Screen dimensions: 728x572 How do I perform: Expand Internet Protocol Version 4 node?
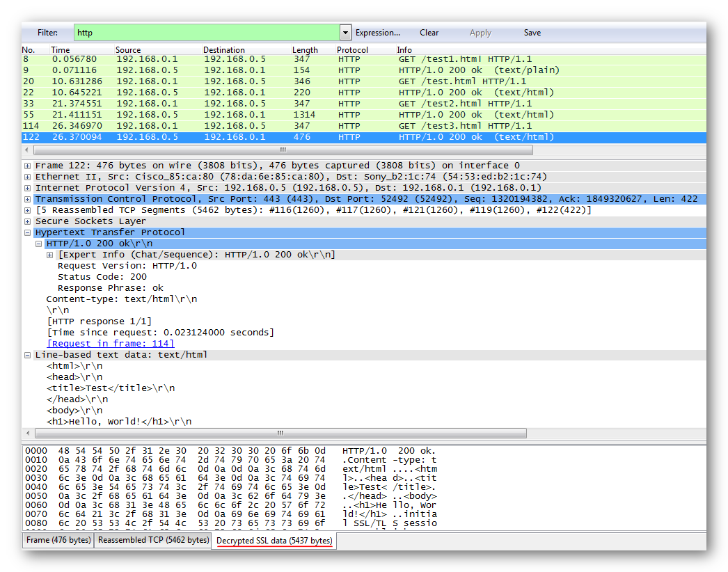tap(28, 188)
